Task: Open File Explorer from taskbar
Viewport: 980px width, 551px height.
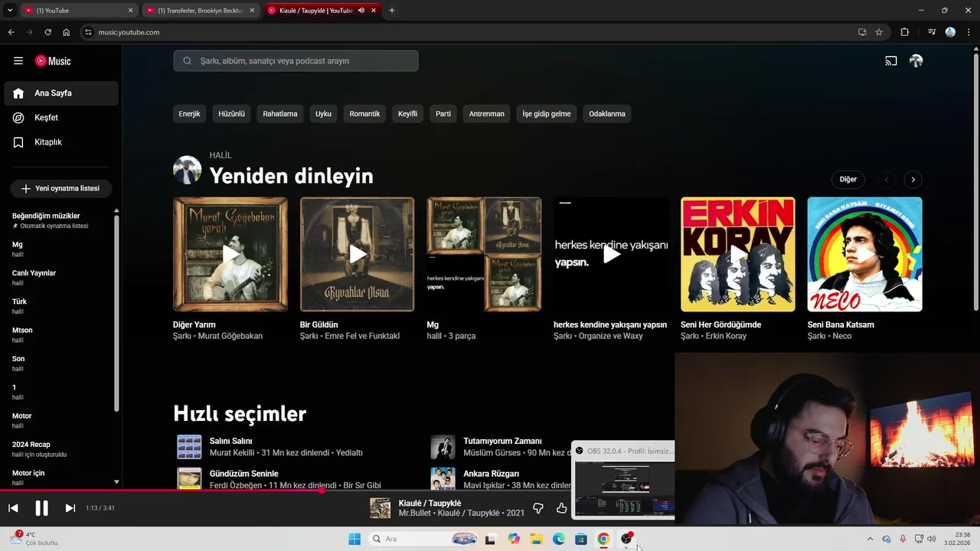Action: 536,539
